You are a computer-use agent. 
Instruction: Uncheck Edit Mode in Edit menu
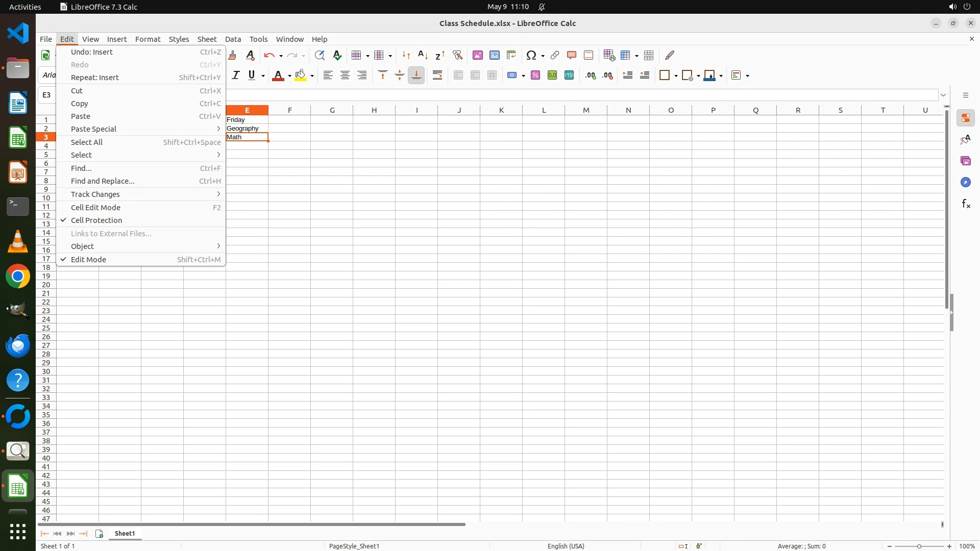[x=88, y=260]
